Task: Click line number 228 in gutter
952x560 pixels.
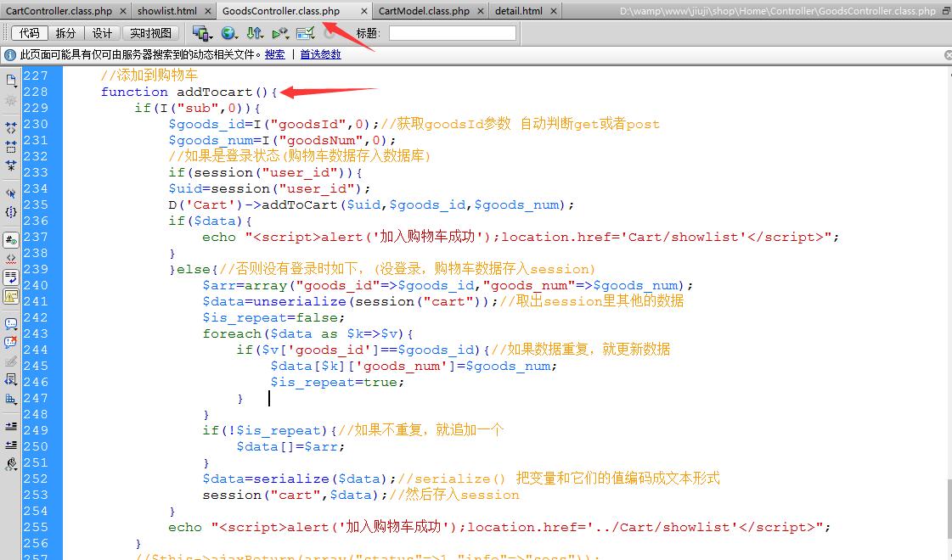Action: click(x=36, y=92)
